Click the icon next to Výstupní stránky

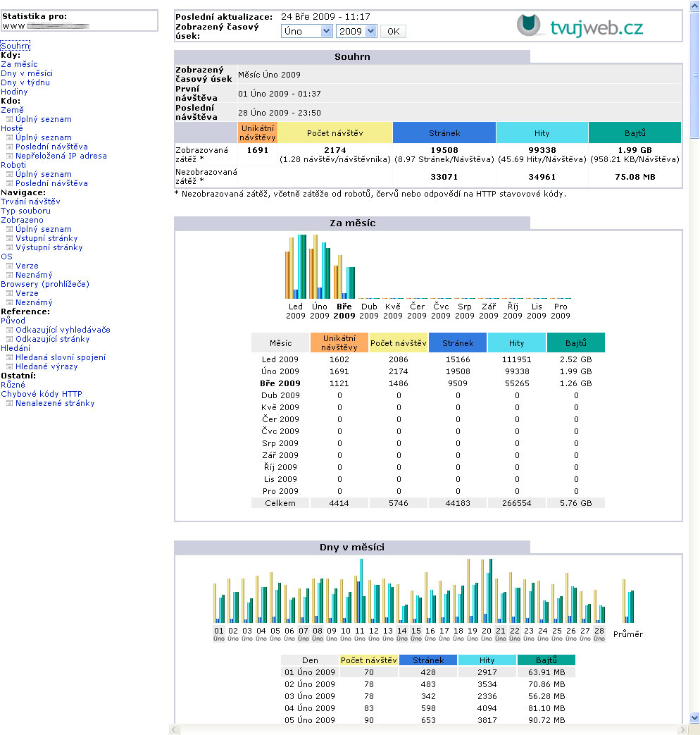10,248
